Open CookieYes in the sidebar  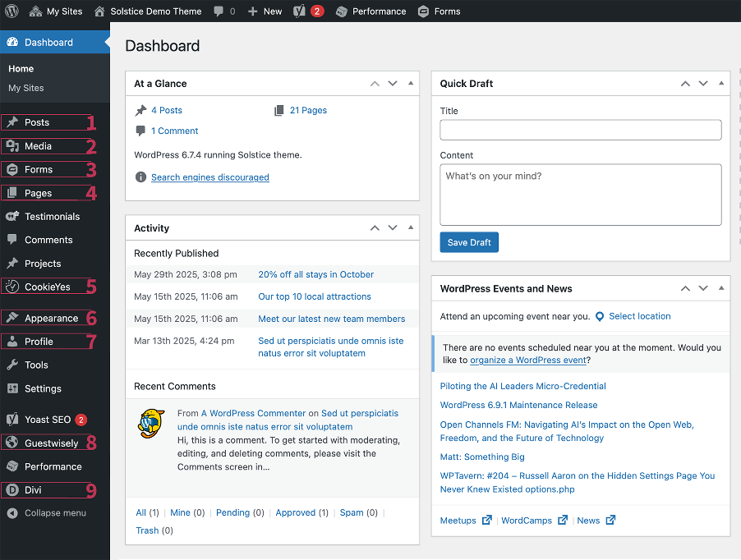(x=46, y=287)
